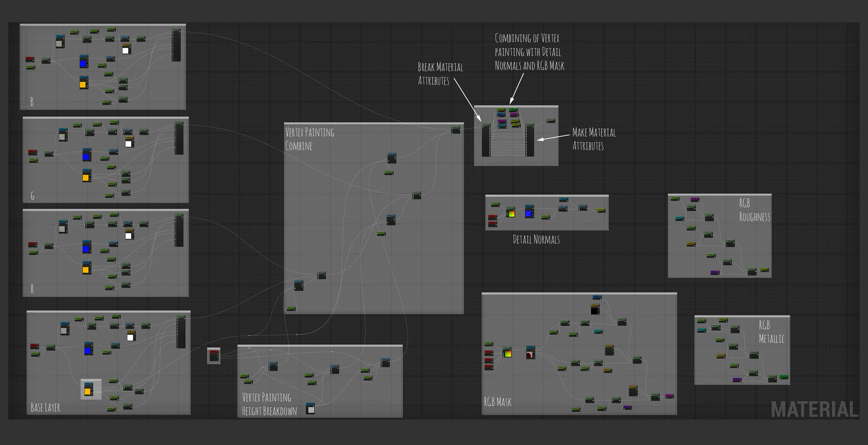Select the standalone red node beside Base Layer
868x445 pixels.
click(x=214, y=356)
